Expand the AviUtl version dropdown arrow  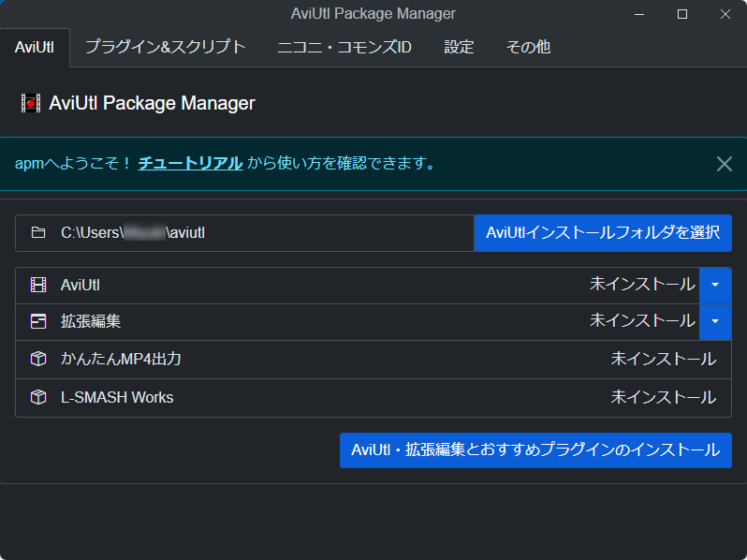point(715,285)
